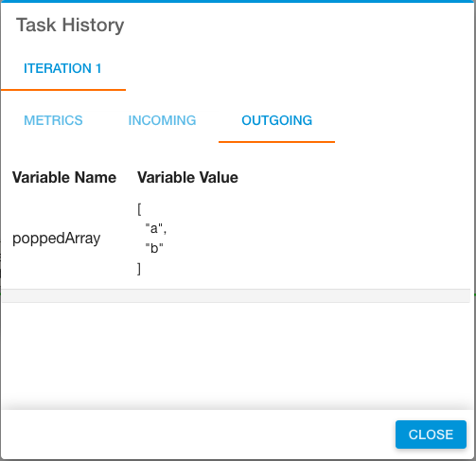Click the blue top border of dialog
The width and height of the screenshot is (476, 461).
pos(238,1)
